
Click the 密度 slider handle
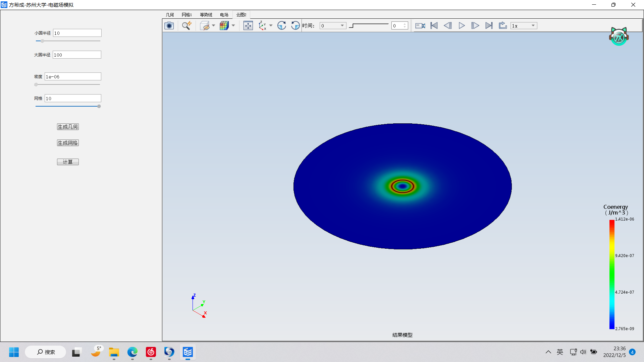(36, 84)
